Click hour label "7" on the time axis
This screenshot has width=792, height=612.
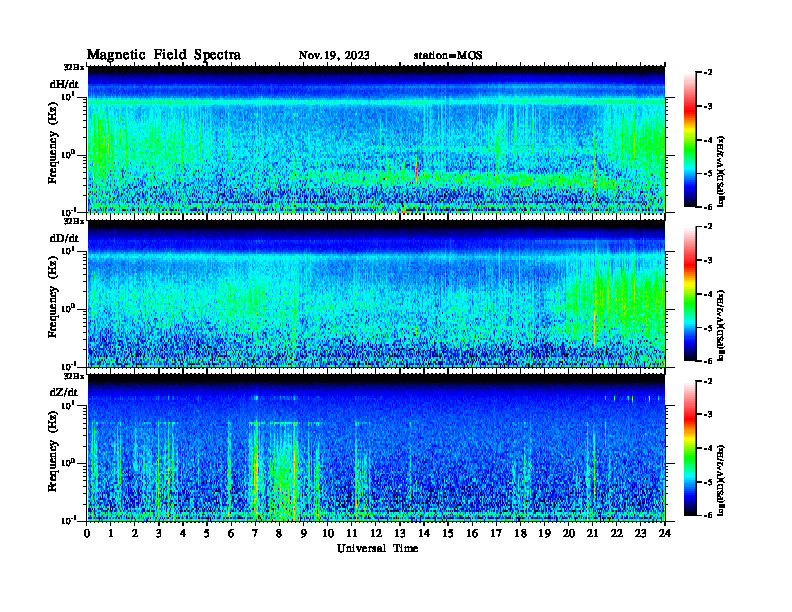[255, 534]
